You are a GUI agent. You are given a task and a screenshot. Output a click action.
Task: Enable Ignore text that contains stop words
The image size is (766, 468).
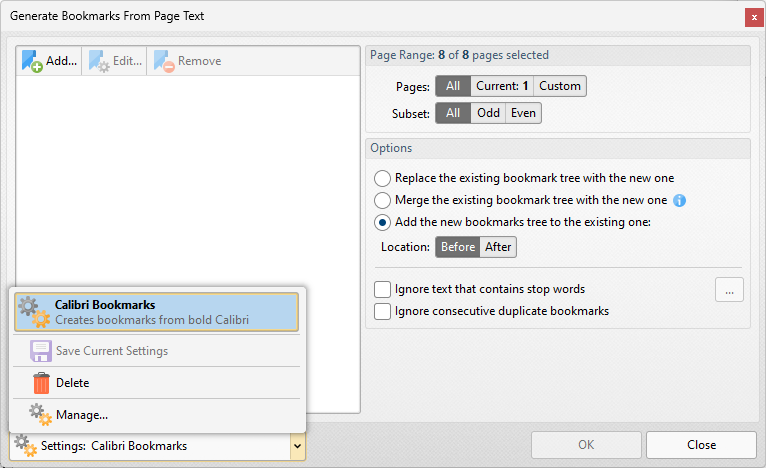pos(383,289)
